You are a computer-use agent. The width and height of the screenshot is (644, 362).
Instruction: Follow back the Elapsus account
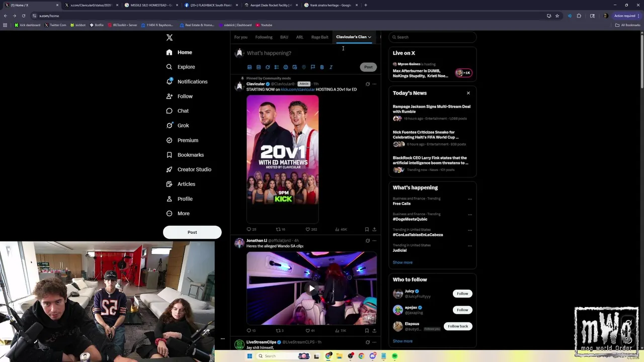pyautogui.click(x=458, y=326)
